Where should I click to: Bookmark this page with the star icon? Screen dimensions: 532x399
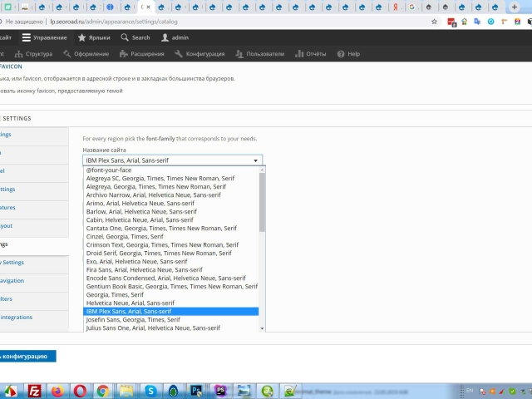tap(435, 22)
